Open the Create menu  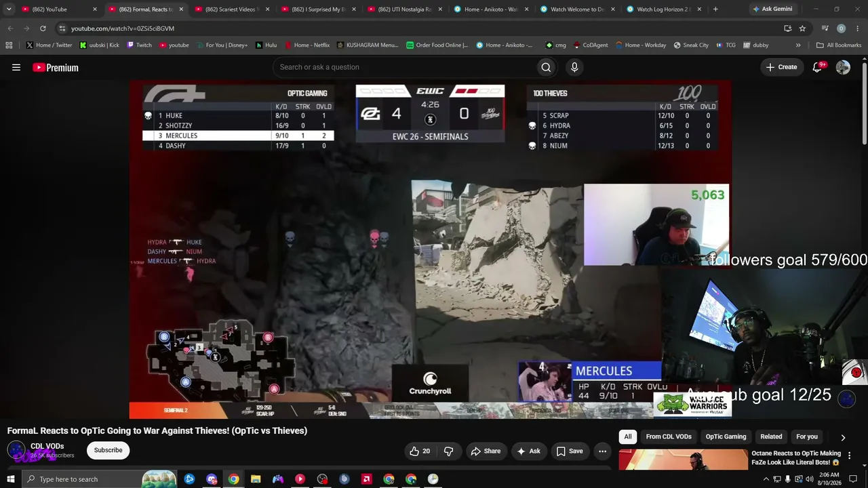tap(781, 67)
